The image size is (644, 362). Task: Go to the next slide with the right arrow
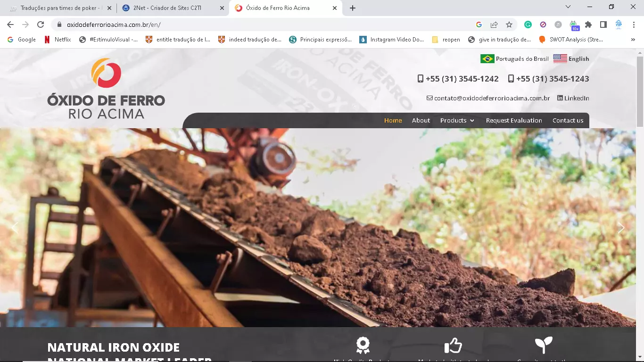pos(621,228)
